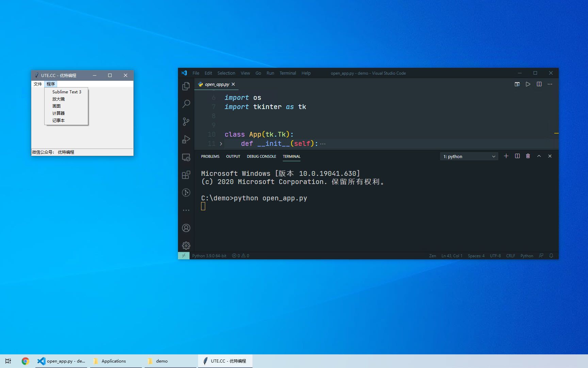Screen dimensions: 588x368
Task: Click Ln 43, Col 1 in status bar
Action: coord(452,256)
